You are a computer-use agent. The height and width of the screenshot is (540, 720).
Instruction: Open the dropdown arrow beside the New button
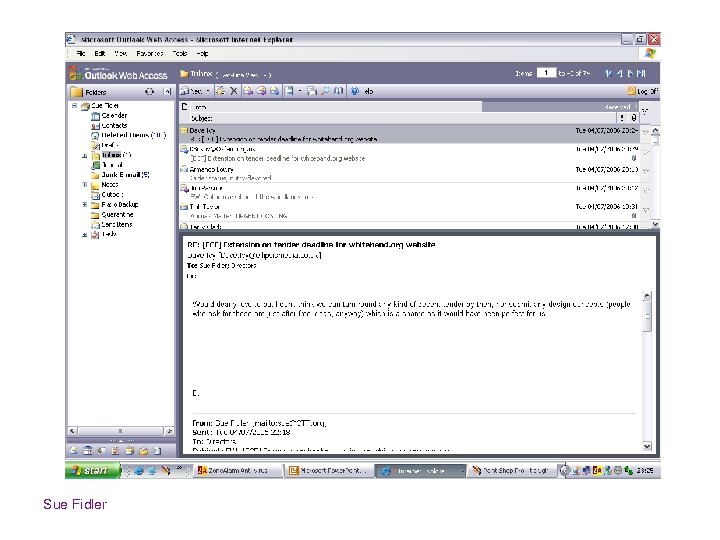208,91
